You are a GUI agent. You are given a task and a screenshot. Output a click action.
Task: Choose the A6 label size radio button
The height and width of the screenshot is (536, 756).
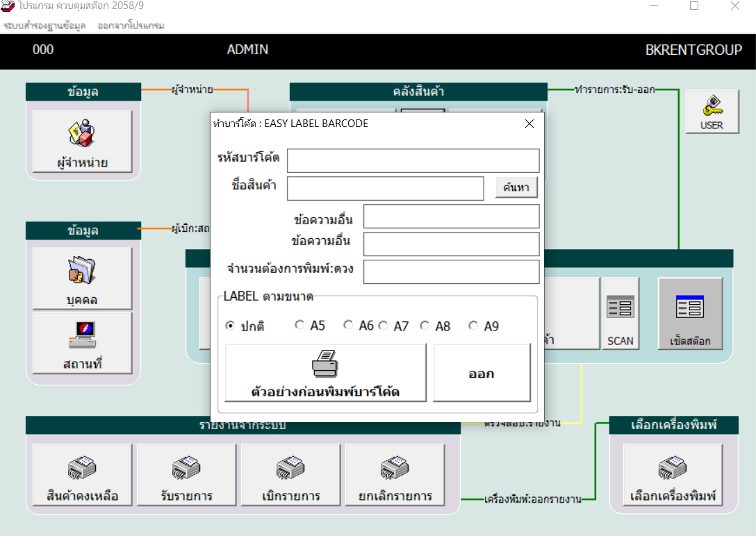click(x=347, y=325)
